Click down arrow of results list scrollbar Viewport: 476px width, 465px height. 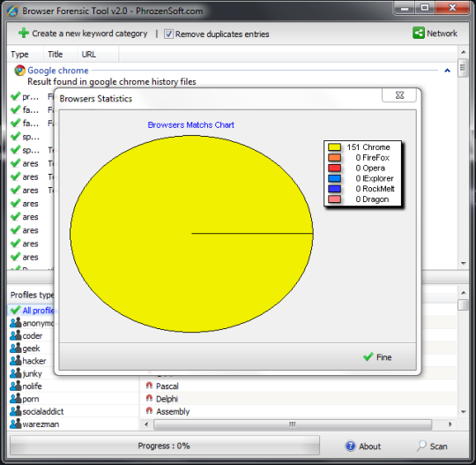coord(464,263)
